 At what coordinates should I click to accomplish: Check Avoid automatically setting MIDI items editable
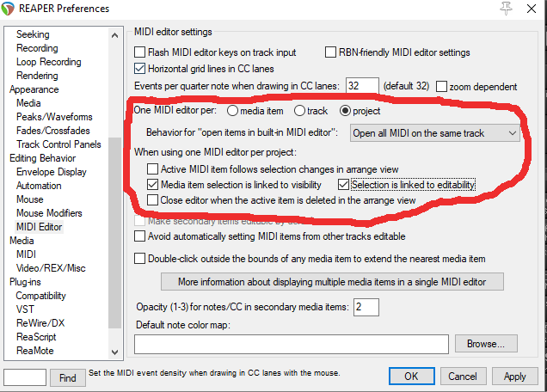(x=140, y=236)
